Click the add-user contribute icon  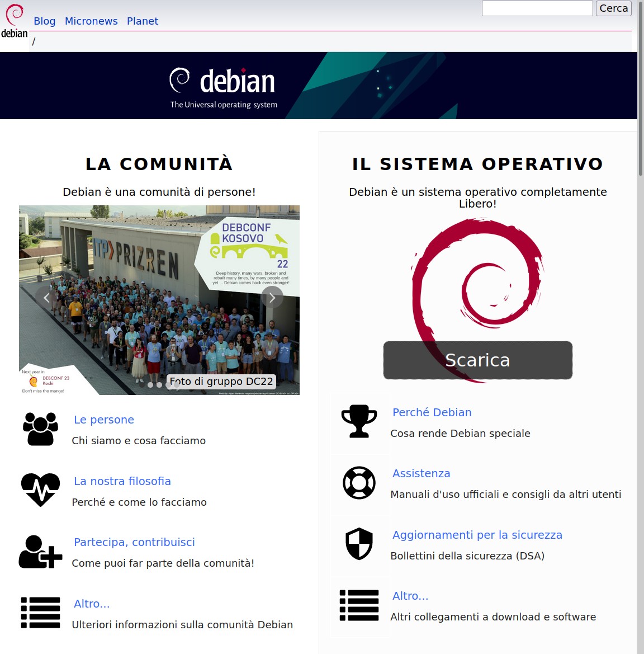point(40,552)
